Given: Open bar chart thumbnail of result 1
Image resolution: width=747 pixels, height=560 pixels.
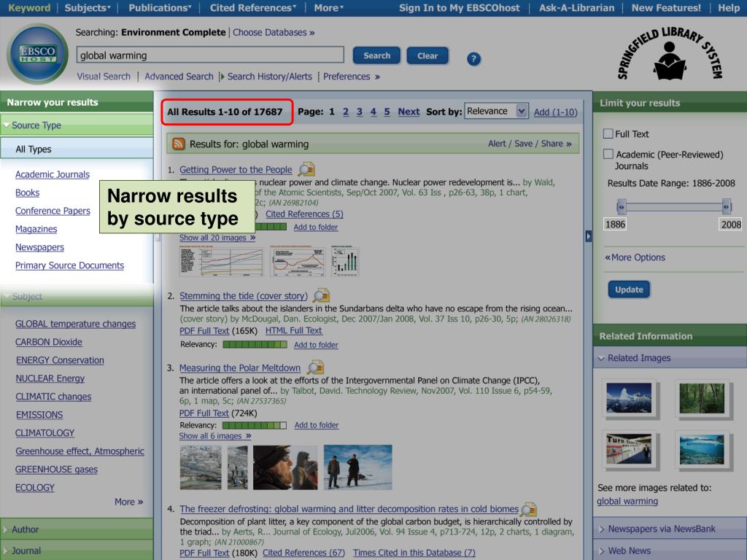Looking at the screenshot, I should coord(345,261).
